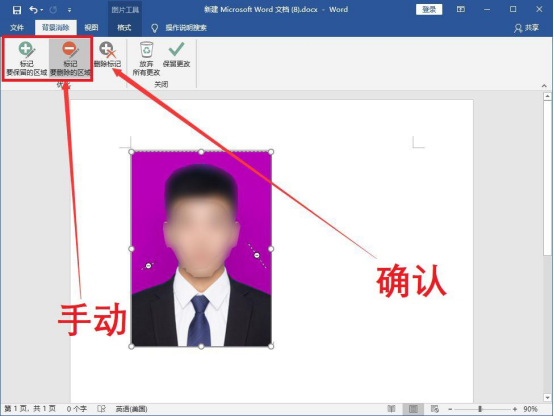Click the portrait photo in the document
The width and height of the screenshot is (554, 417).
pos(201,249)
